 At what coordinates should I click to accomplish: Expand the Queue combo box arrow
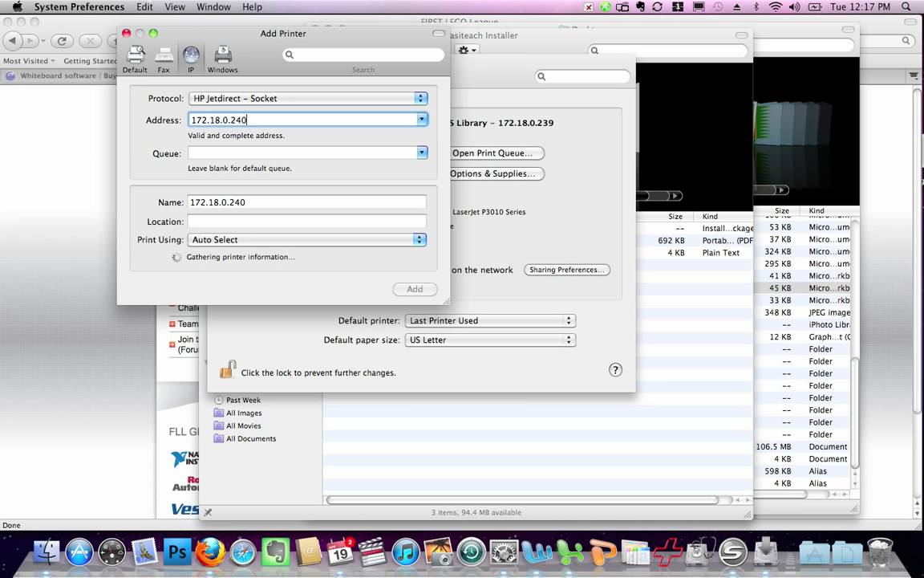pyautogui.click(x=421, y=153)
